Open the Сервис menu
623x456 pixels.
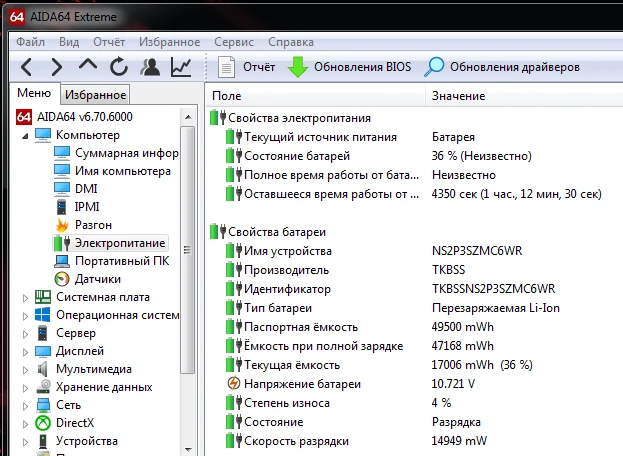[234, 42]
